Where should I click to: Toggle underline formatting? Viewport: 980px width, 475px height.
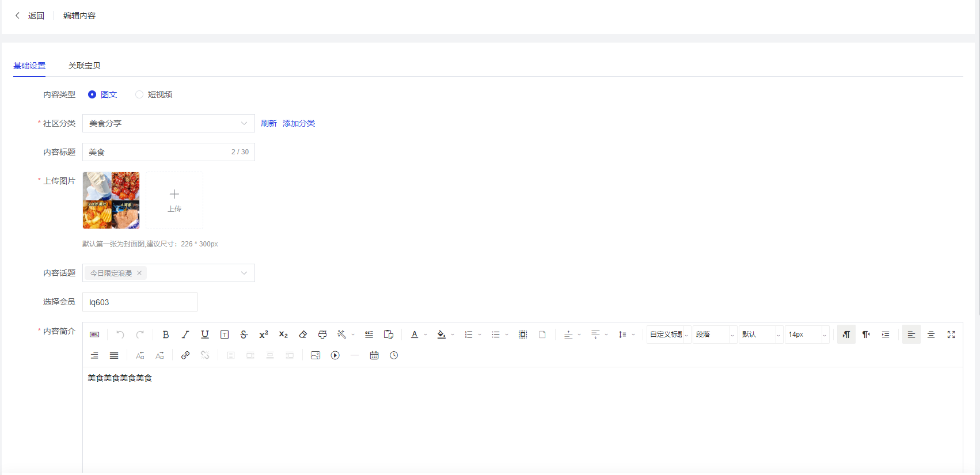click(x=205, y=335)
